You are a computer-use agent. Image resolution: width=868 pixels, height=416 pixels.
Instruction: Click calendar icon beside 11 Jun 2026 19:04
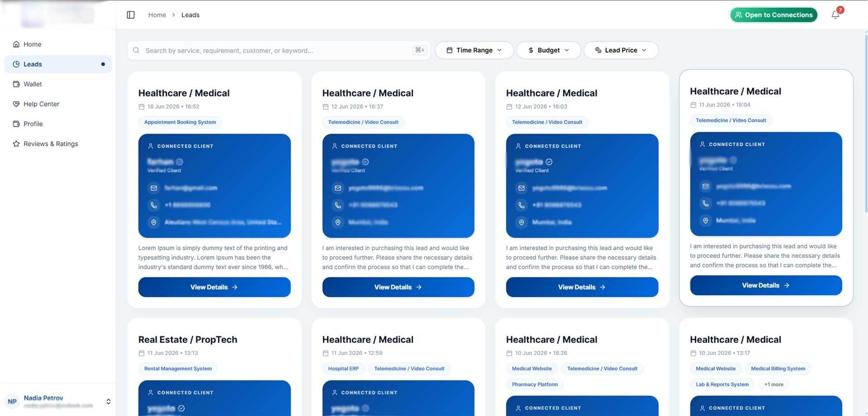pyautogui.click(x=693, y=105)
